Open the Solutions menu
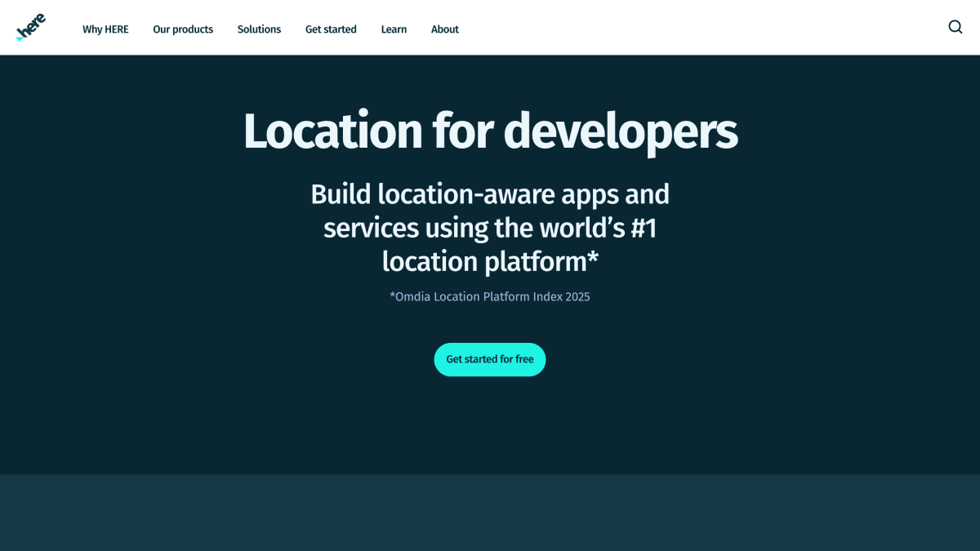The width and height of the screenshot is (980, 551). click(x=259, y=29)
